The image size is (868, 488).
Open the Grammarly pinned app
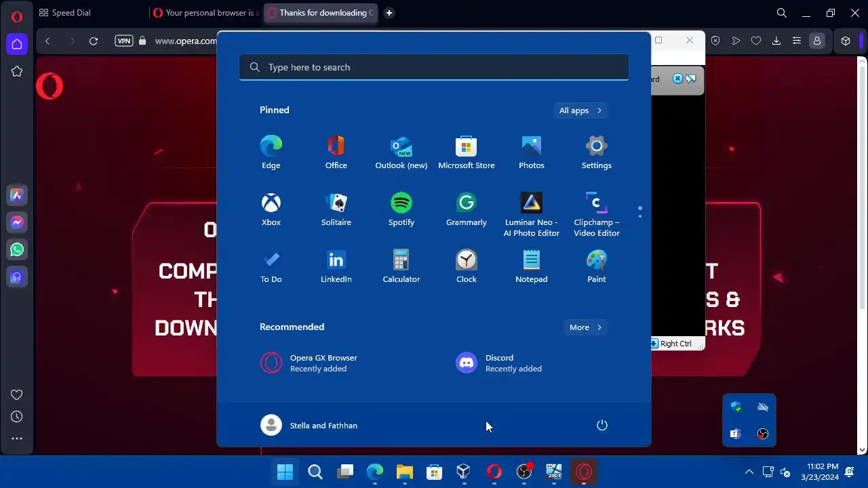[466, 209]
